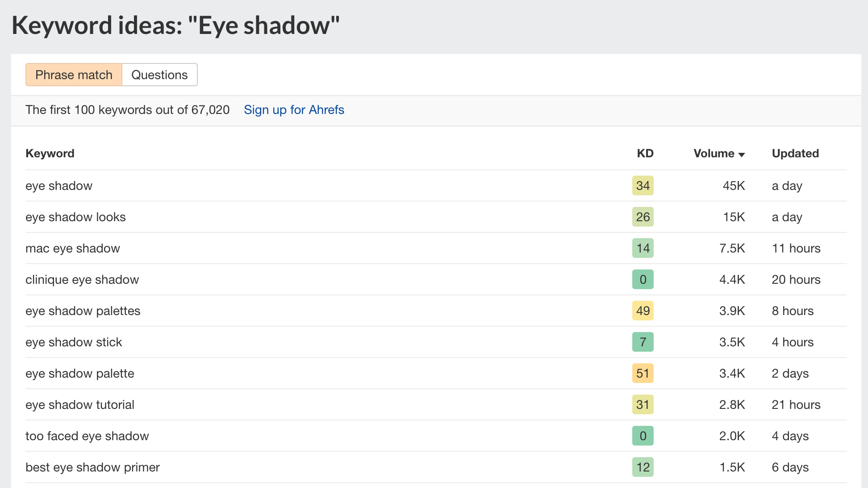
Task: Click the Updated column header
Action: click(795, 153)
